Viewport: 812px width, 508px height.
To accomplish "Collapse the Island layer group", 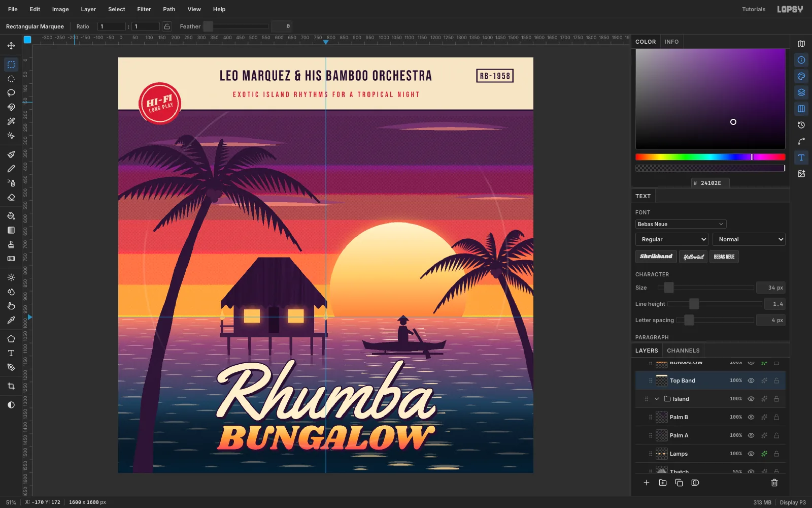I will [x=657, y=399].
